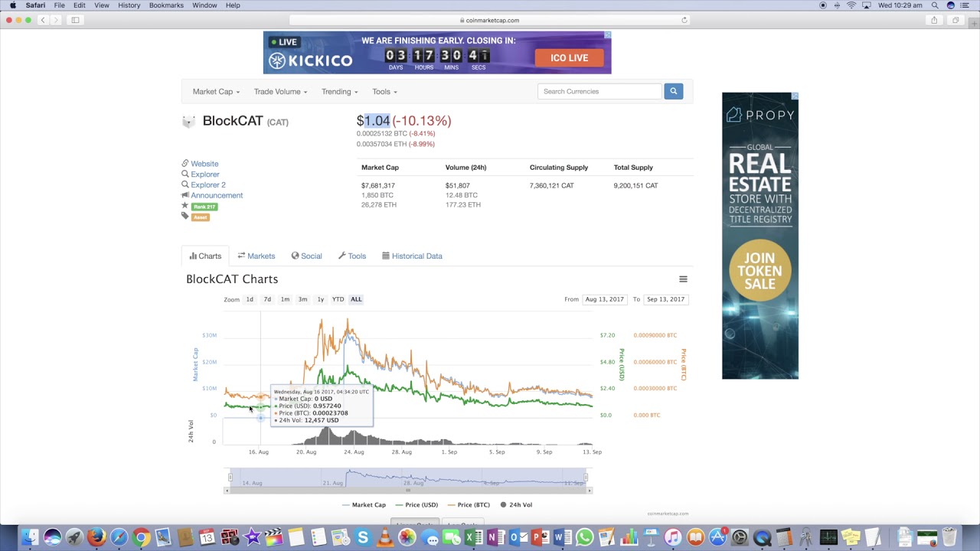Expand the Market Cap dropdown

point(216,92)
